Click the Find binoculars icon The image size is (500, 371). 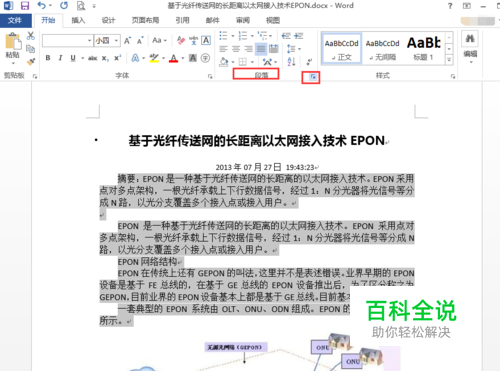point(470,39)
